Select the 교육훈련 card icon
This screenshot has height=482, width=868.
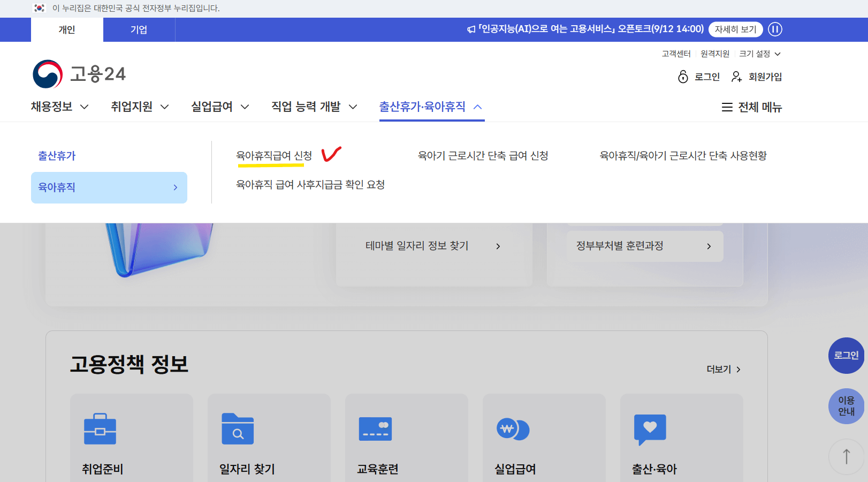tap(376, 428)
